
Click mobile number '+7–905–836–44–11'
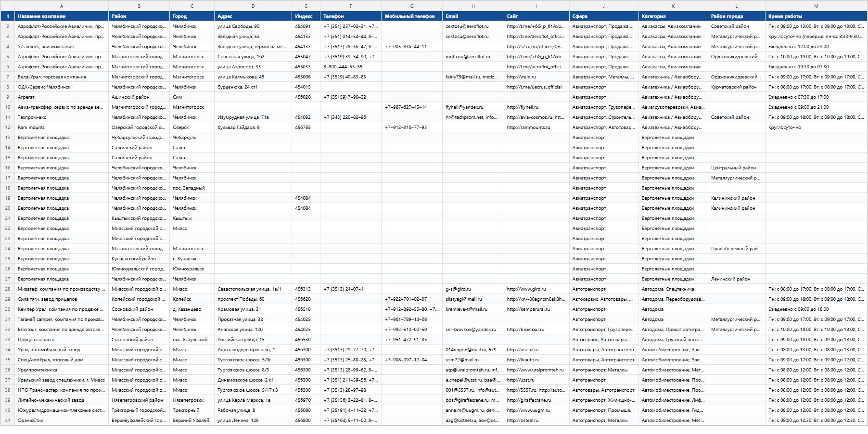[412, 46]
